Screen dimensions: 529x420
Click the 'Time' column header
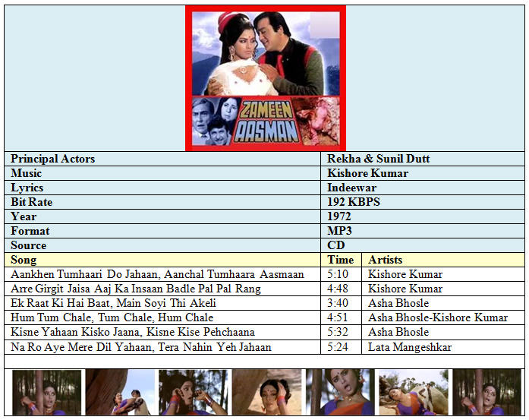tap(341, 260)
